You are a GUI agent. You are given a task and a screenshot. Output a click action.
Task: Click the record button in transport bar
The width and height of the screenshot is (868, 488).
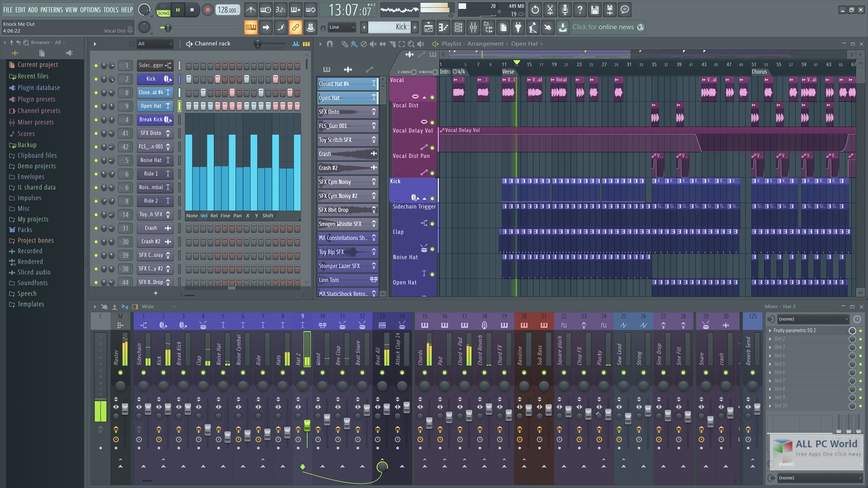(206, 9)
